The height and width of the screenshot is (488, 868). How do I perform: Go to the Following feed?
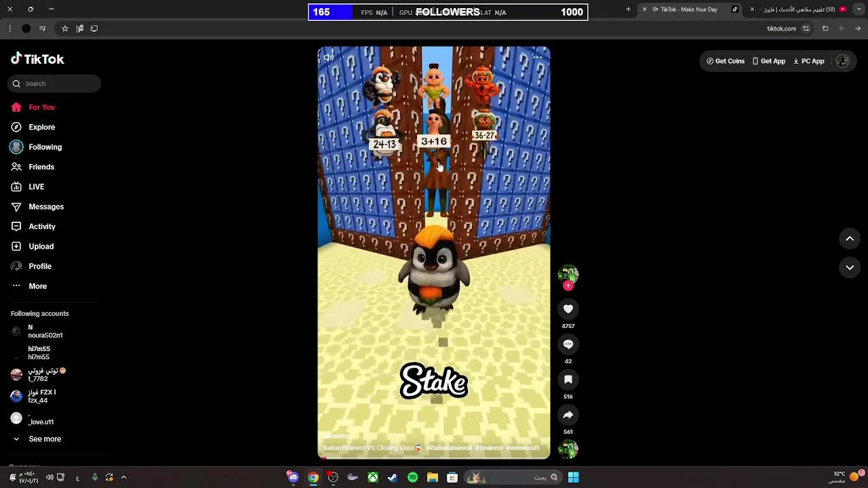coord(36,147)
